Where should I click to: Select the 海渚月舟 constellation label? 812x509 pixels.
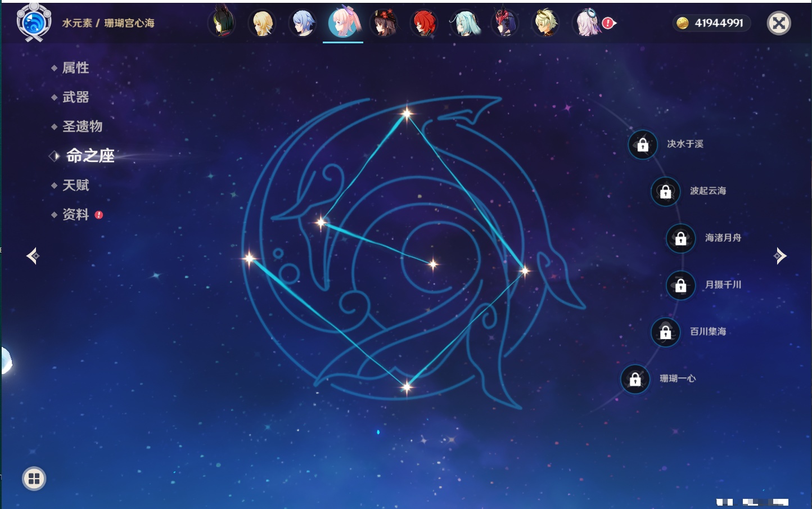tap(723, 238)
